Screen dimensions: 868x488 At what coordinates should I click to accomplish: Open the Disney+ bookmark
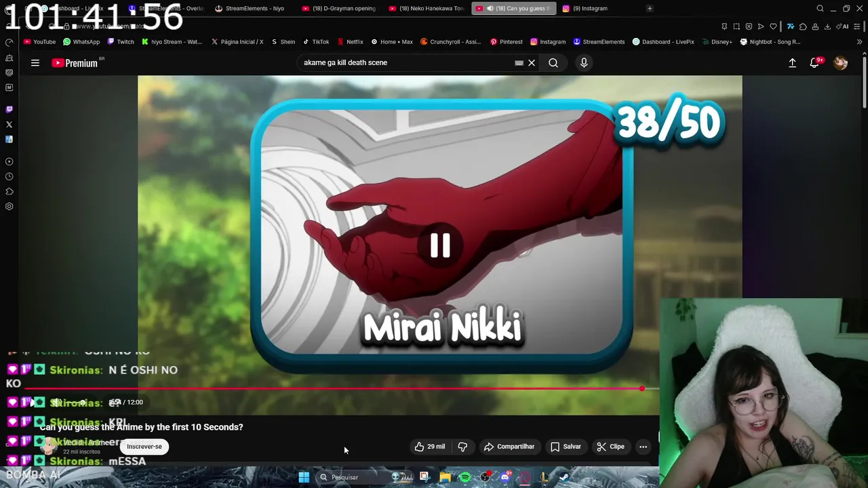pyautogui.click(x=717, y=41)
